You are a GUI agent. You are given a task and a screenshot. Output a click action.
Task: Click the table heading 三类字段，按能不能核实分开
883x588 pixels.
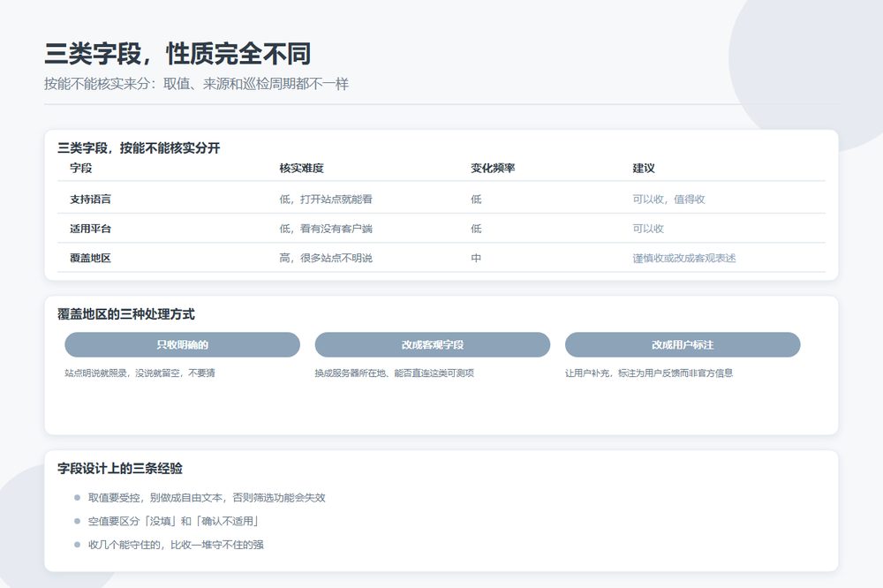[x=139, y=148]
